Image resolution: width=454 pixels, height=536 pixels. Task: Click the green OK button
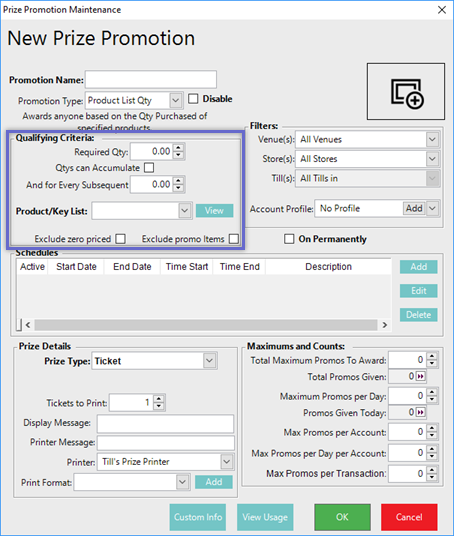pos(342,517)
